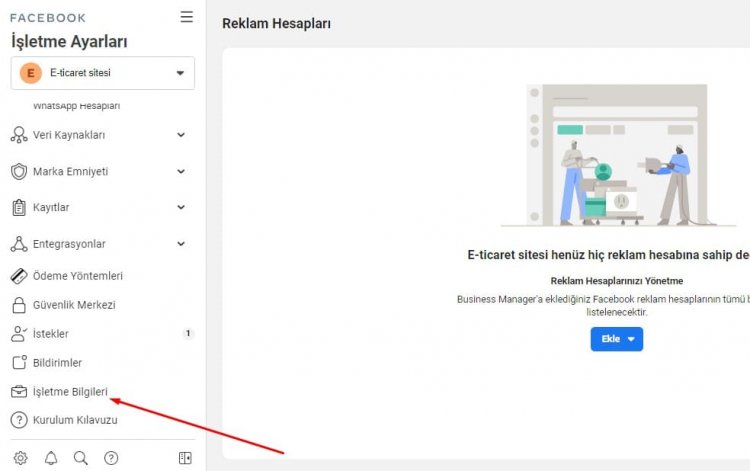Image resolution: width=750 pixels, height=471 pixels.
Task: Click the search magnifier icon
Action: click(x=80, y=458)
